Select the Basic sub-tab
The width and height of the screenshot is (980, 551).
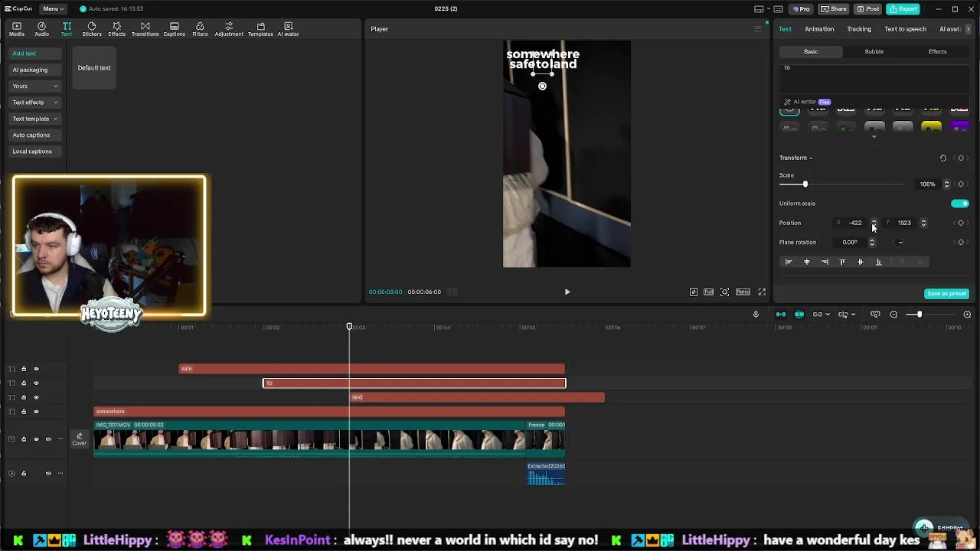coord(811,52)
